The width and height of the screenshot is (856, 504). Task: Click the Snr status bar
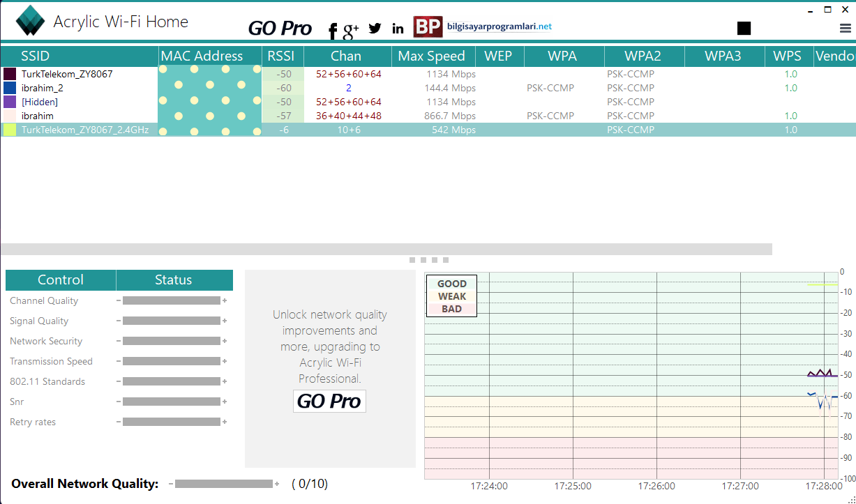172,402
